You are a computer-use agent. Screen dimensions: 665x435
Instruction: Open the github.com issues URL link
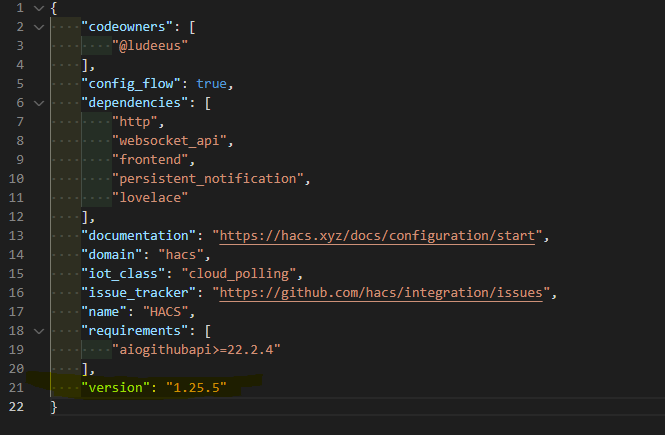[381, 293]
